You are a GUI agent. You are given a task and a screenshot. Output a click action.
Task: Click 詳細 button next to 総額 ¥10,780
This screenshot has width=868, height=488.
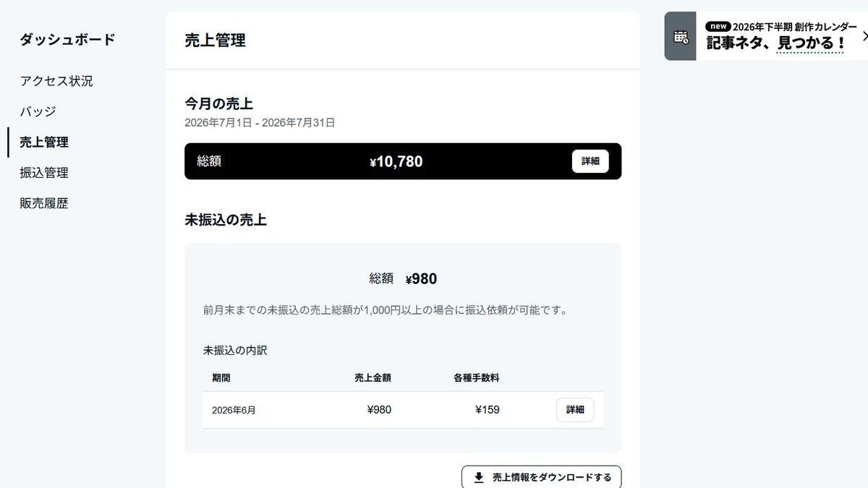click(x=590, y=161)
